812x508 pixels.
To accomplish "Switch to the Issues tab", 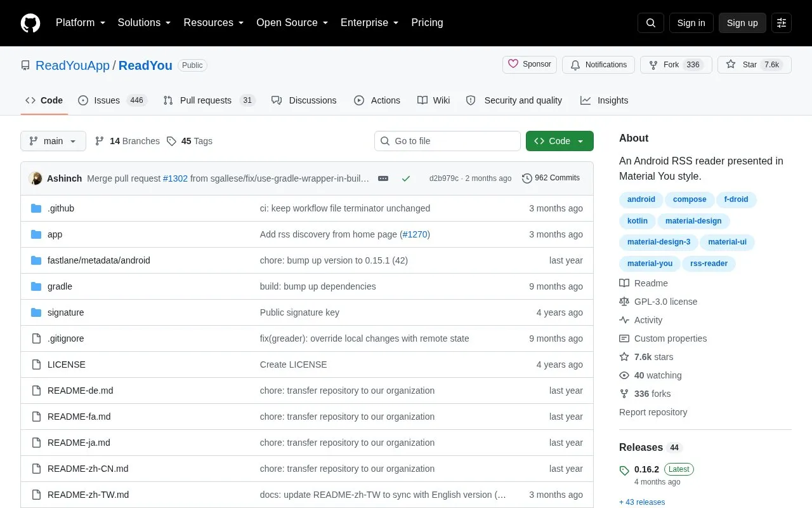I will coord(112,100).
